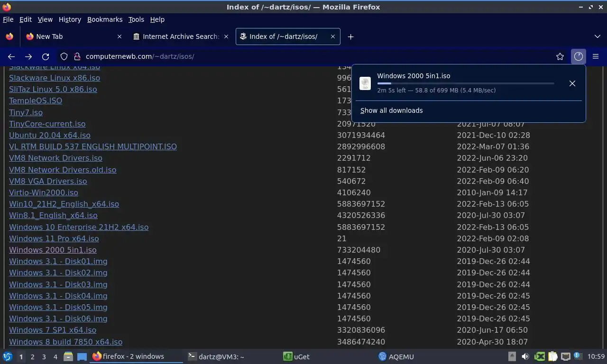This screenshot has height=364, width=607.
Task: Click VL RTM BUILD 537 ENGLISH MULTIPOINT.ISO
Action: pos(93,146)
